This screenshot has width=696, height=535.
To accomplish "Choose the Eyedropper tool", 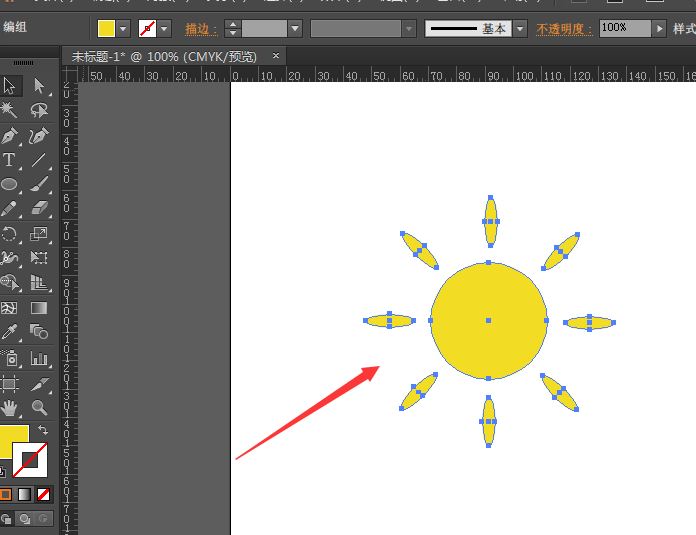I will click(x=10, y=332).
